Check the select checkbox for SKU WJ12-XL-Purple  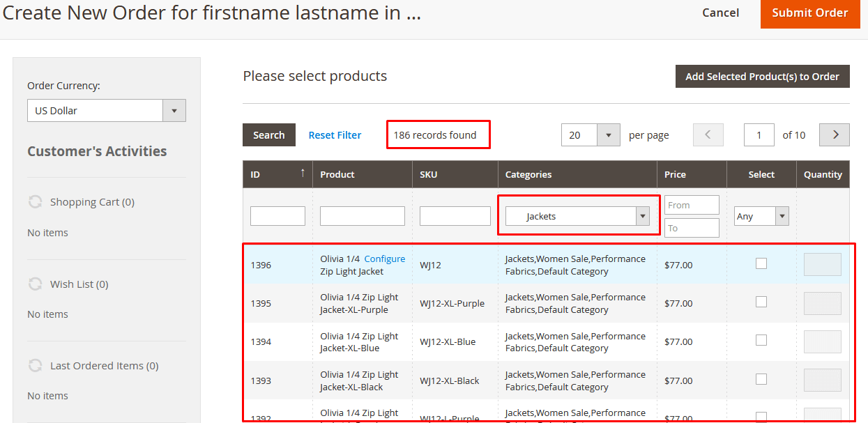761,302
